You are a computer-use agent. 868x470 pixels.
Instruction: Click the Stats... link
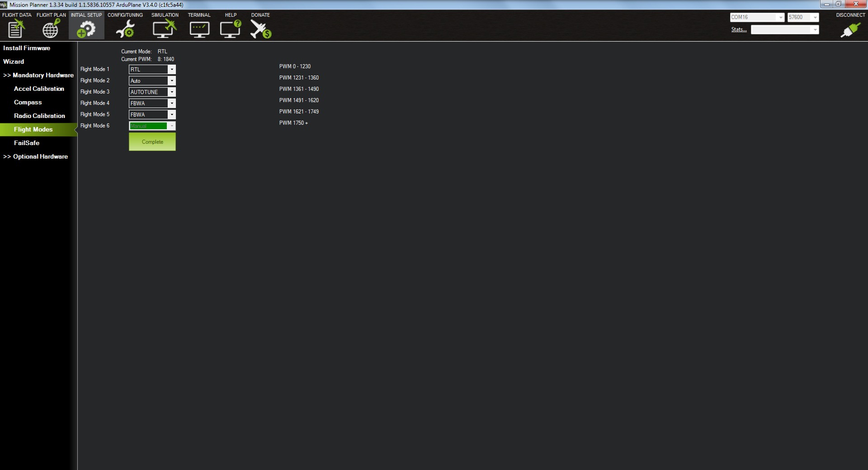(739, 29)
